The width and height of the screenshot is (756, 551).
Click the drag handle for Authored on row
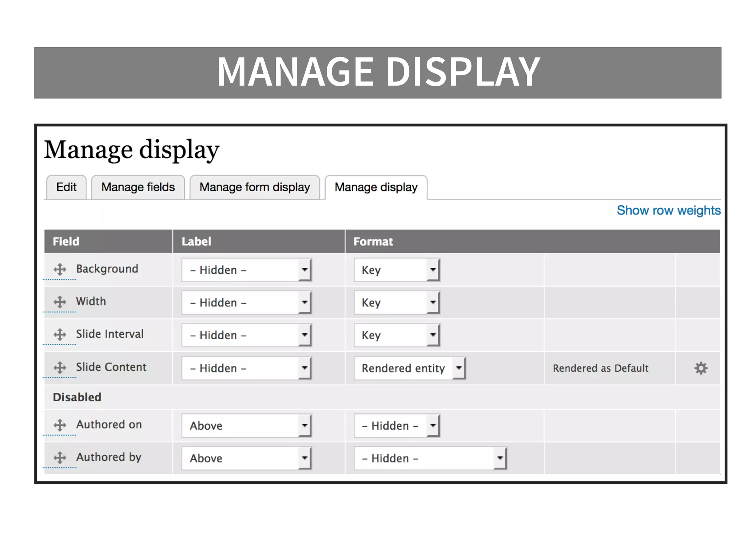pyautogui.click(x=60, y=425)
